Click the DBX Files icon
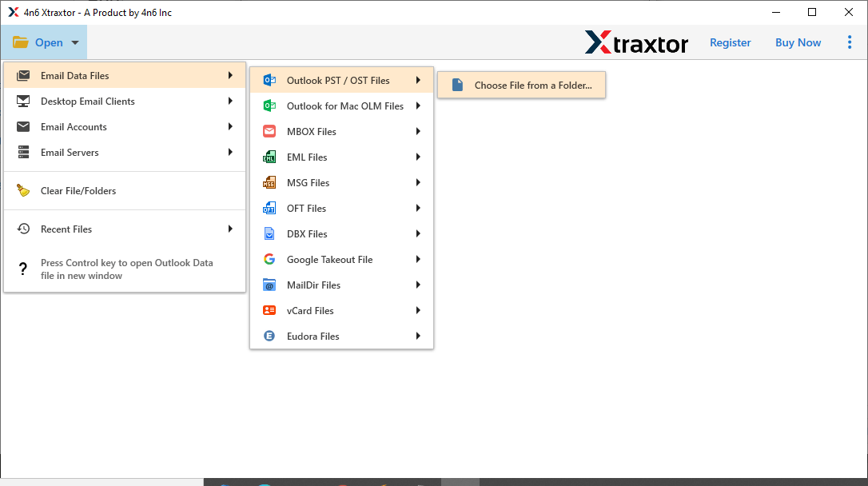The image size is (868, 486). coord(269,233)
